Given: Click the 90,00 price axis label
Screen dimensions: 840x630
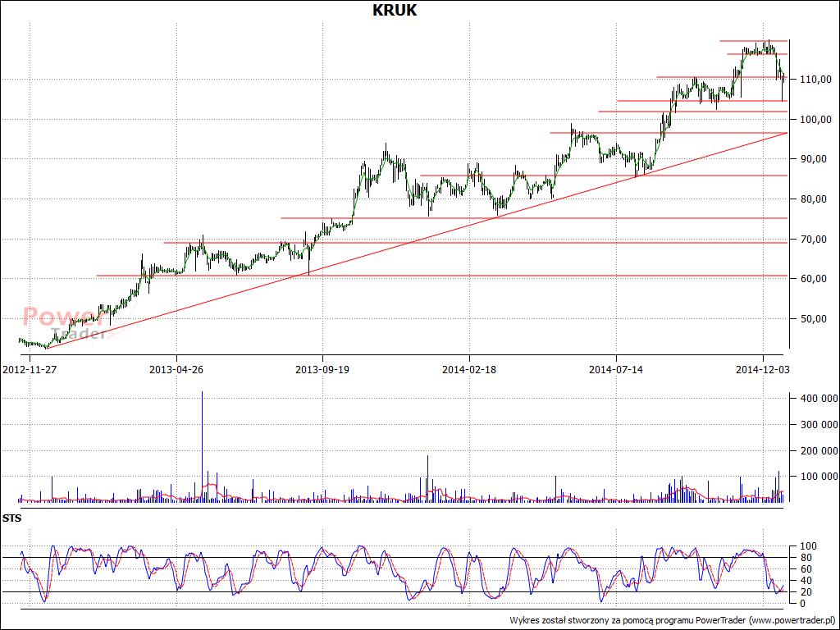Looking at the screenshot, I should point(815,159).
